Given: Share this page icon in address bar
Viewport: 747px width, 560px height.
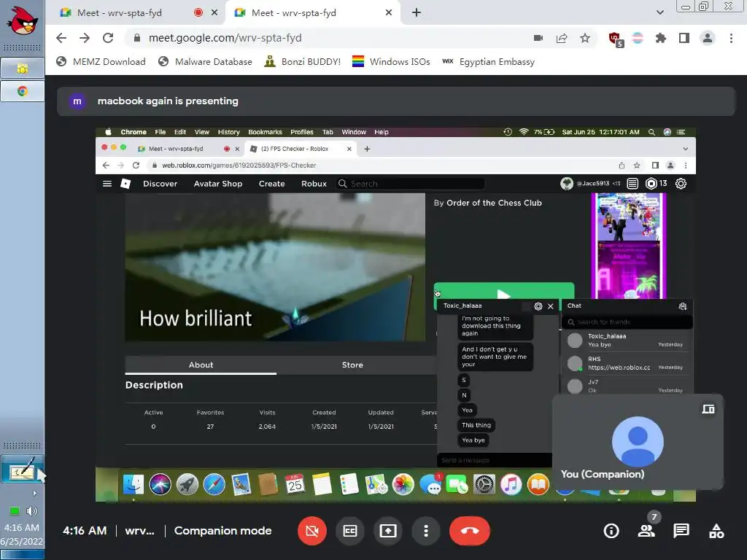Looking at the screenshot, I should [x=562, y=38].
